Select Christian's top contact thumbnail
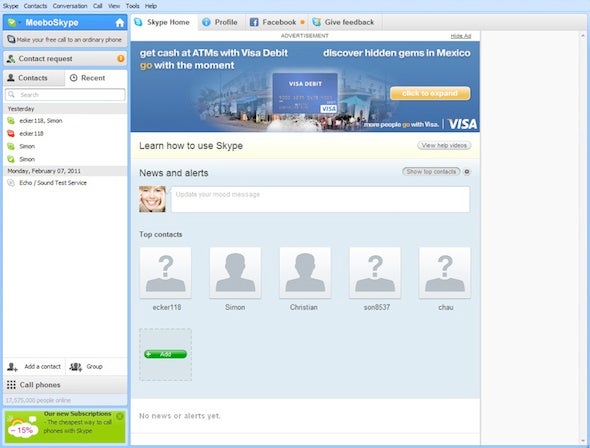The height and width of the screenshot is (448, 590). click(305, 273)
